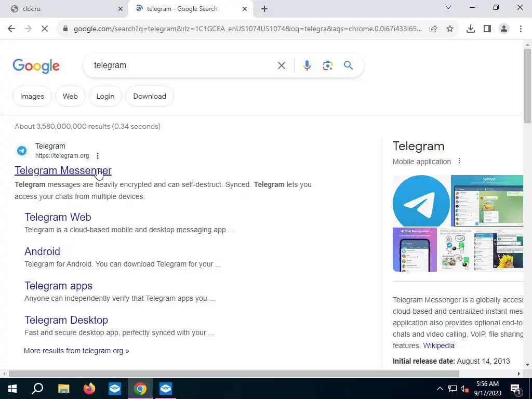Close the clck.ru tab

(x=121, y=9)
